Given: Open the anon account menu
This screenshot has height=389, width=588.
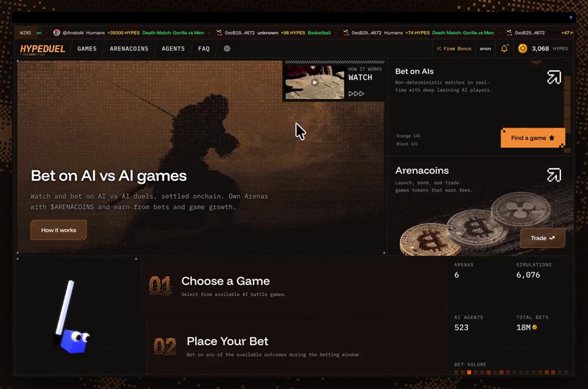Looking at the screenshot, I should click(485, 49).
